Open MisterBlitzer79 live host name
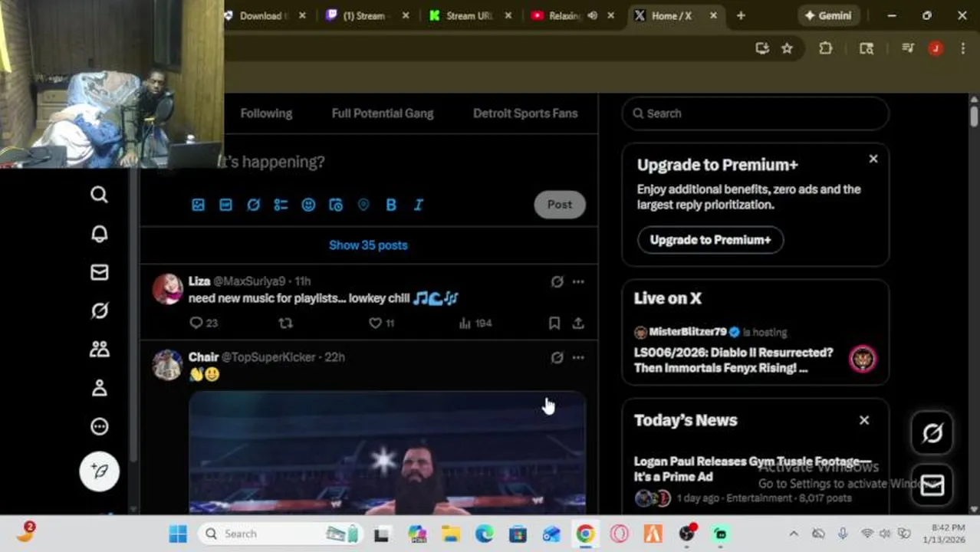Viewport: 980px width, 552px height. pos(688,332)
